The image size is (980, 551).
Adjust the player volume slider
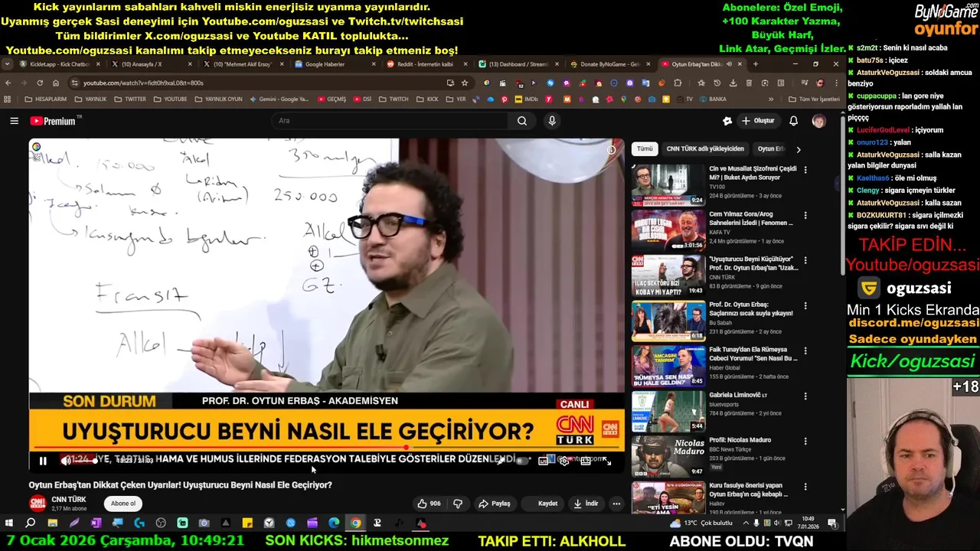click(x=85, y=461)
